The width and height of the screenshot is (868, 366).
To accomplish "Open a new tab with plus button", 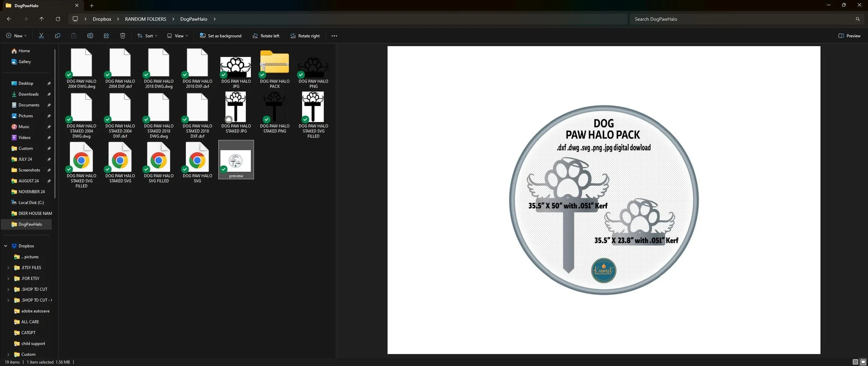I will (92, 6).
